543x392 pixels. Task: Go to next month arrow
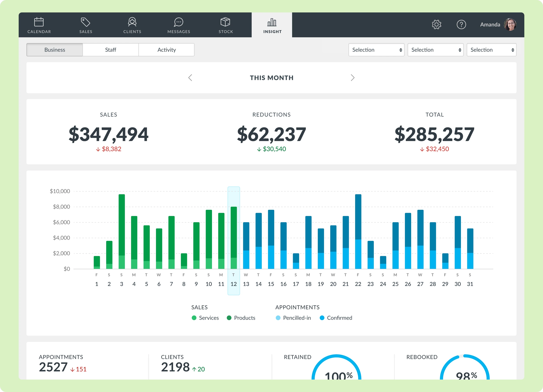tap(353, 78)
